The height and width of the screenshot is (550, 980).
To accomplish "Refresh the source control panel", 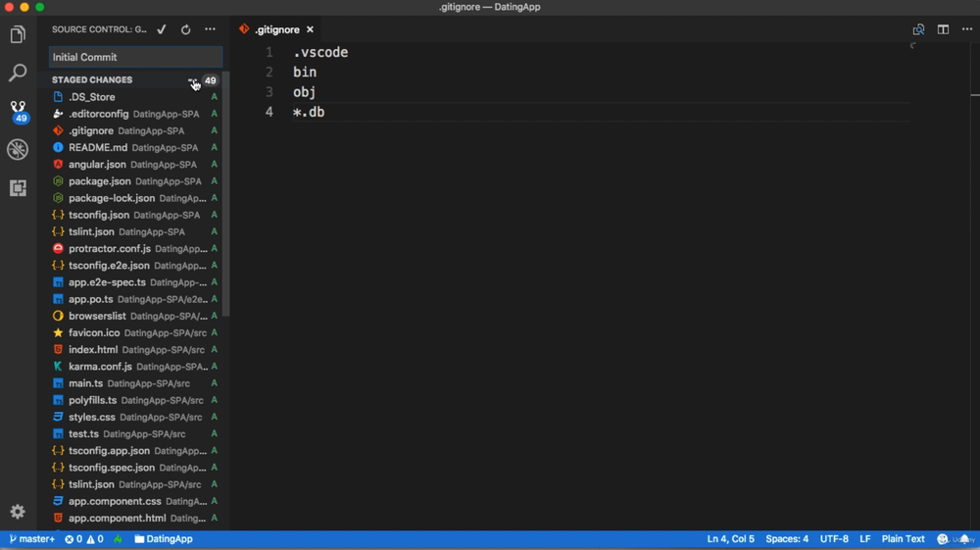I will tap(185, 29).
